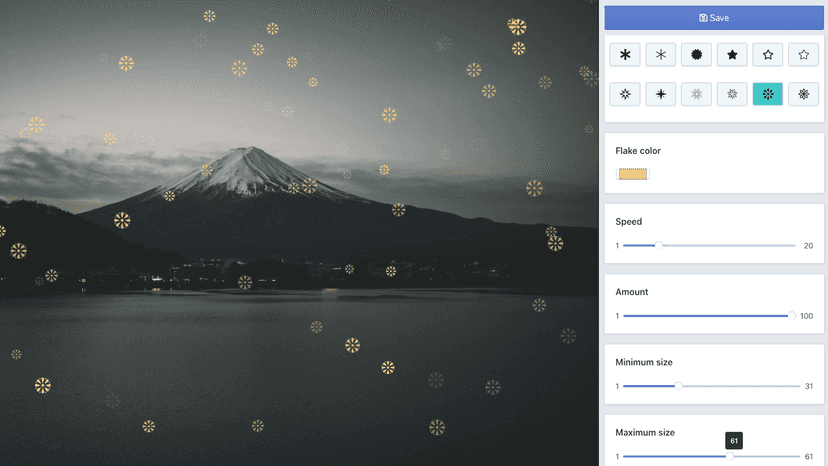Choose the thin asterisk flake shape

(x=661, y=54)
